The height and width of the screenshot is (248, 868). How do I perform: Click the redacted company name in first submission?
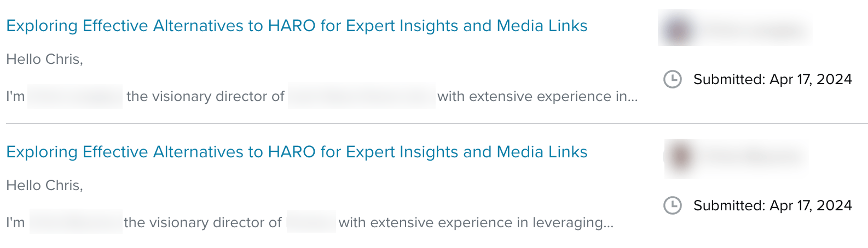click(361, 97)
